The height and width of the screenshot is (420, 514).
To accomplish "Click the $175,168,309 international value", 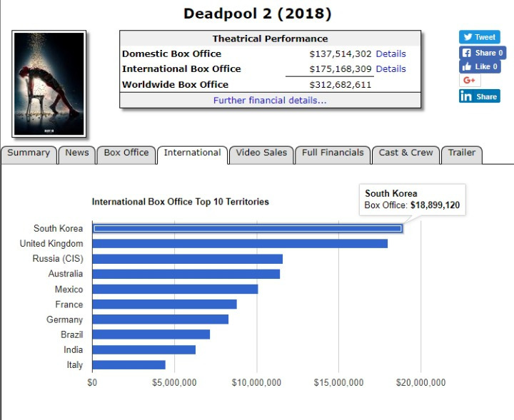I will tap(341, 68).
